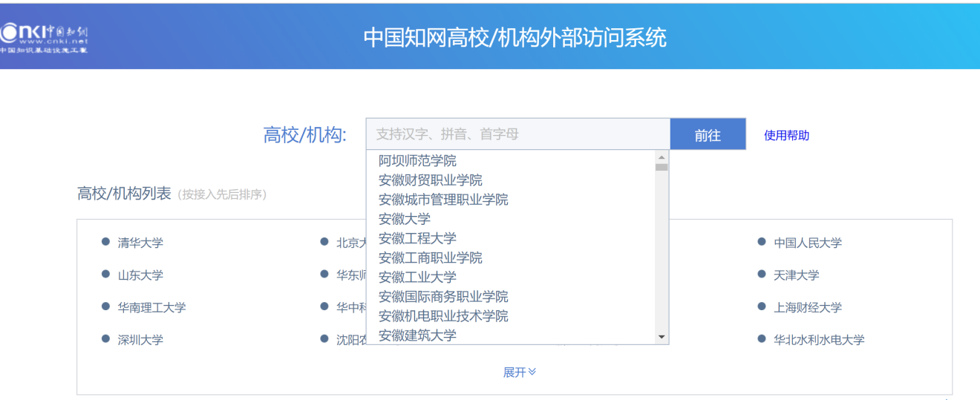This screenshot has height=400, width=980.
Task: Choose 安徽工商职业学院 from the list
Action: (x=431, y=258)
